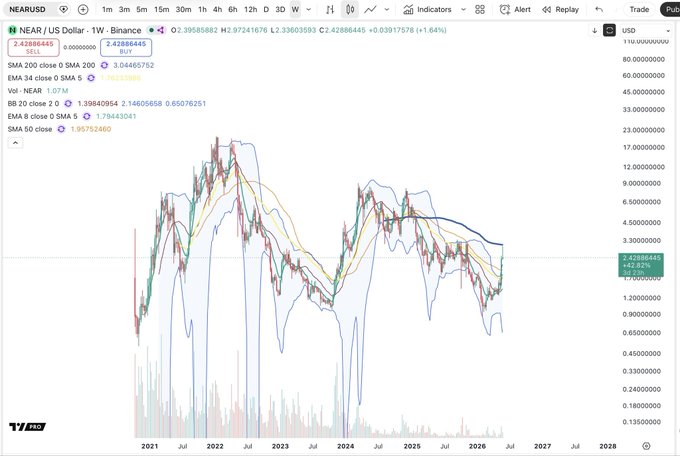This screenshot has height=456, width=680.
Task: Click the refresh icon beside EMA 34
Action: tap(91, 78)
